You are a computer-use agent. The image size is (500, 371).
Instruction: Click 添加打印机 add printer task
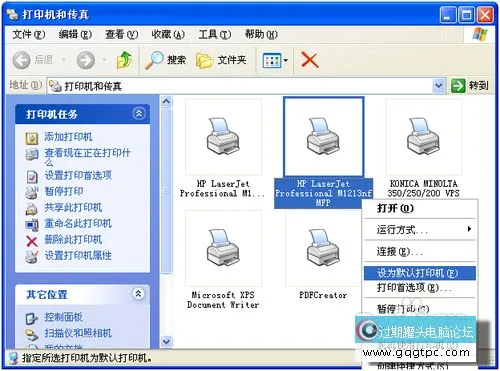click(x=68, y=137)
